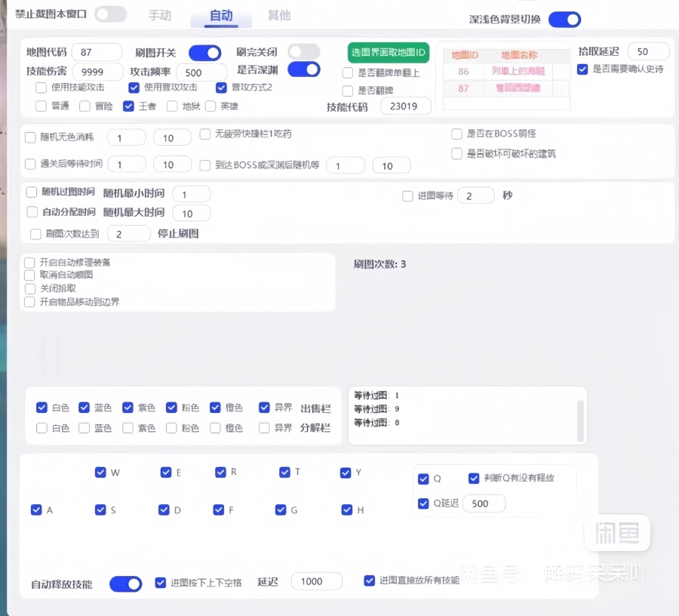Select the 自动 tab

221,16
